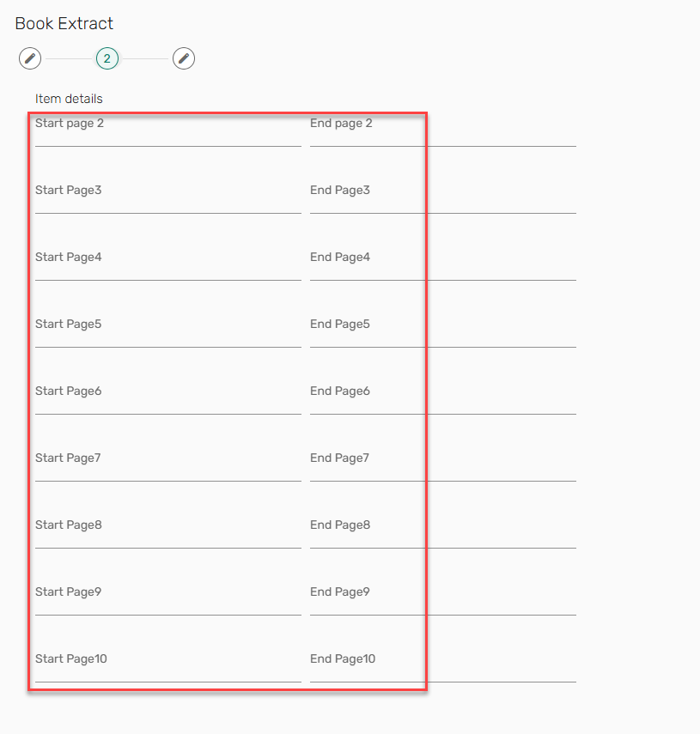Viewport: 700px width, 734px height.
Task: Click the first step pencil icon
Action: coord(30,58)
